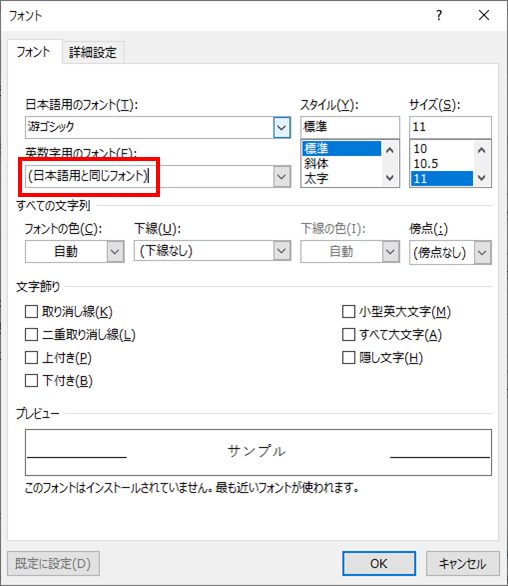Screen dimensions: 508x586
Task: Open the 日本語用のフォント dropdown arrow
Action: click(x=281, y=128)
